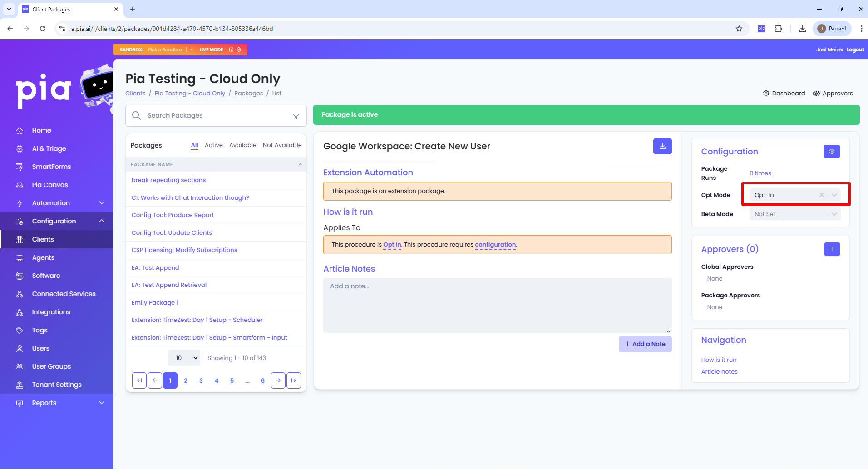The width and height of the screenshot is (868, 469).
Task: Click the Software sidebar icon
Action: tap(20, 276)
